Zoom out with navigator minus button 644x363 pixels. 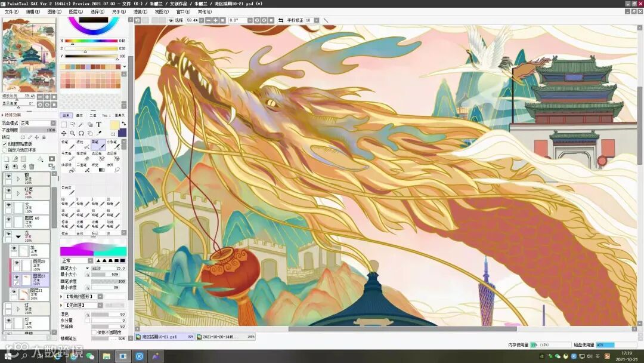coord(40,97)
